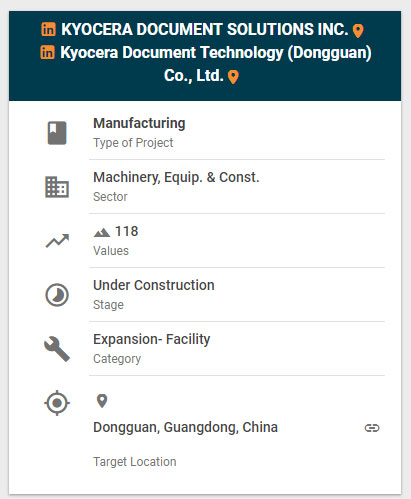
Task: Click orange map pin after Co., Ltd.
Action: point(233,77)
